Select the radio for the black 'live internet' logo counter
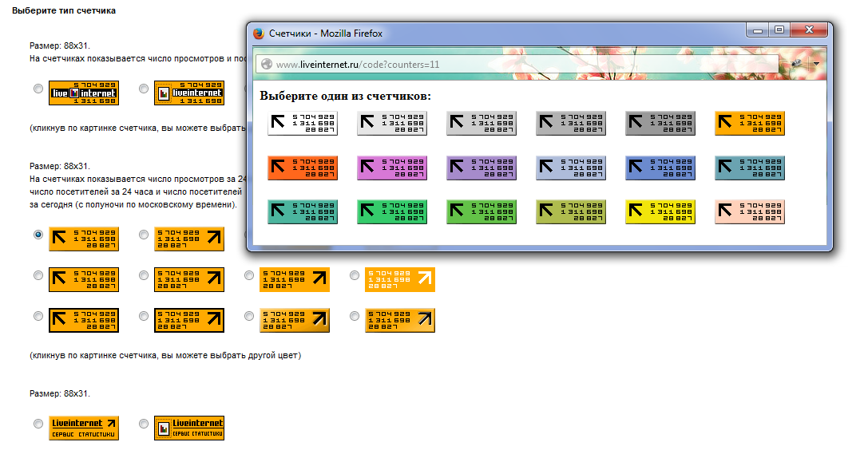 (38, 89)
